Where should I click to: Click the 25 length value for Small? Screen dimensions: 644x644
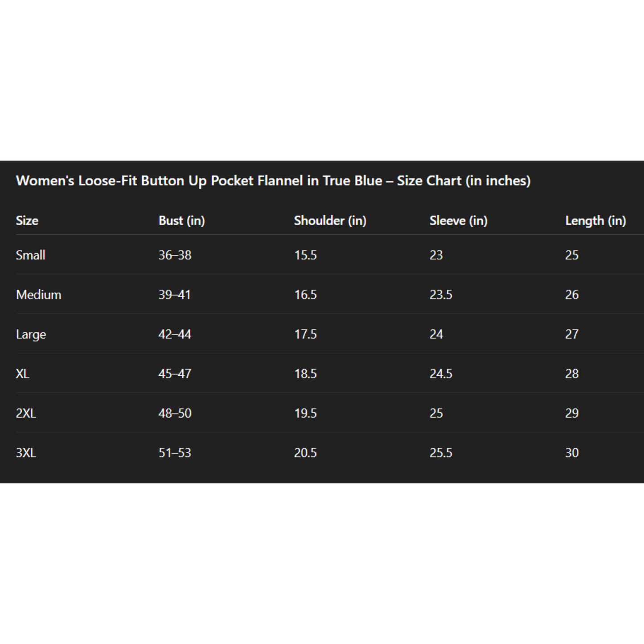coord(572,255)
